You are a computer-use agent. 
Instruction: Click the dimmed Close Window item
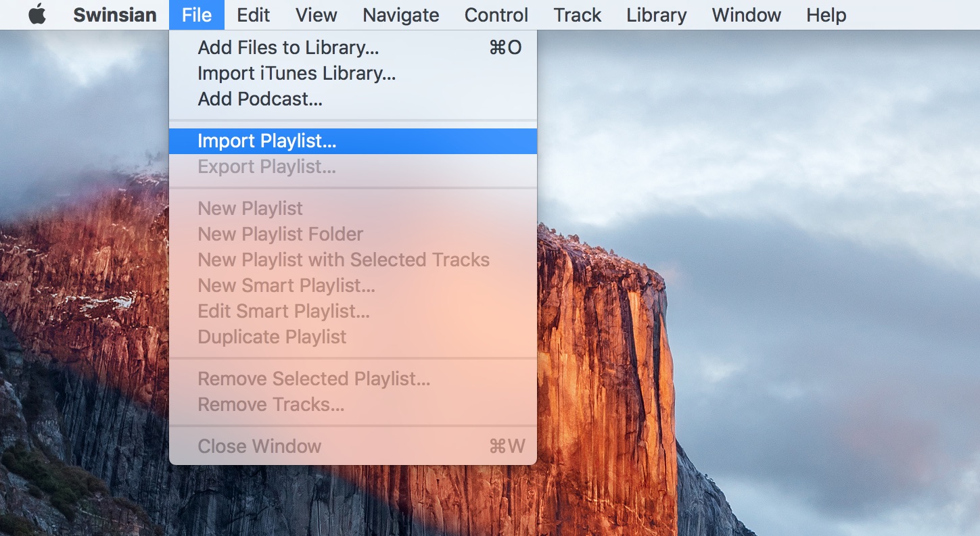[x=353, y=446]
